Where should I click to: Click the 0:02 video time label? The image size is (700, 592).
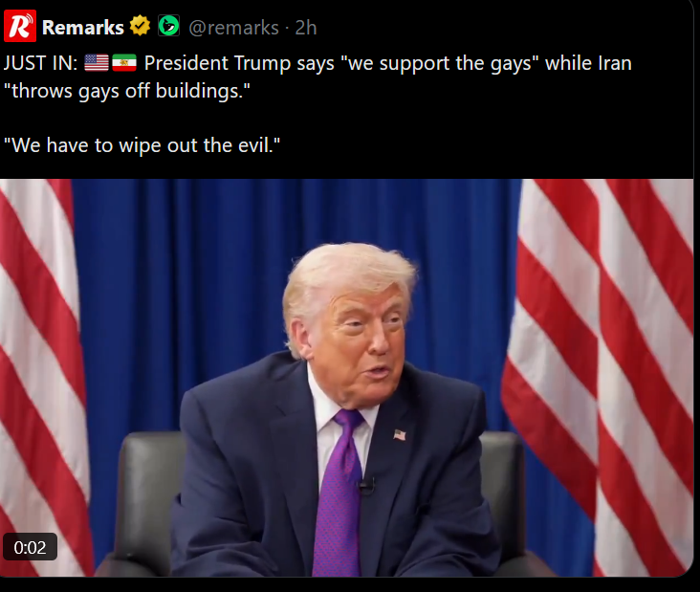click(x=30, y=547)
